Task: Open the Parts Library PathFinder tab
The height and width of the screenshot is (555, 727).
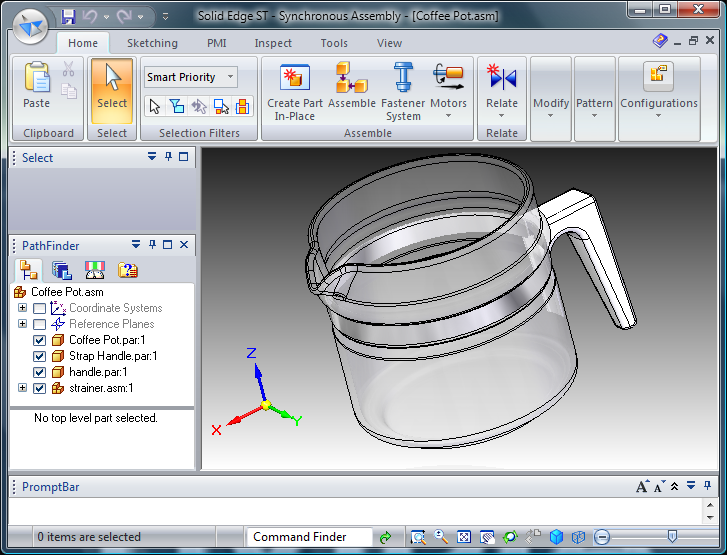Action: click(x=62, y=270)
